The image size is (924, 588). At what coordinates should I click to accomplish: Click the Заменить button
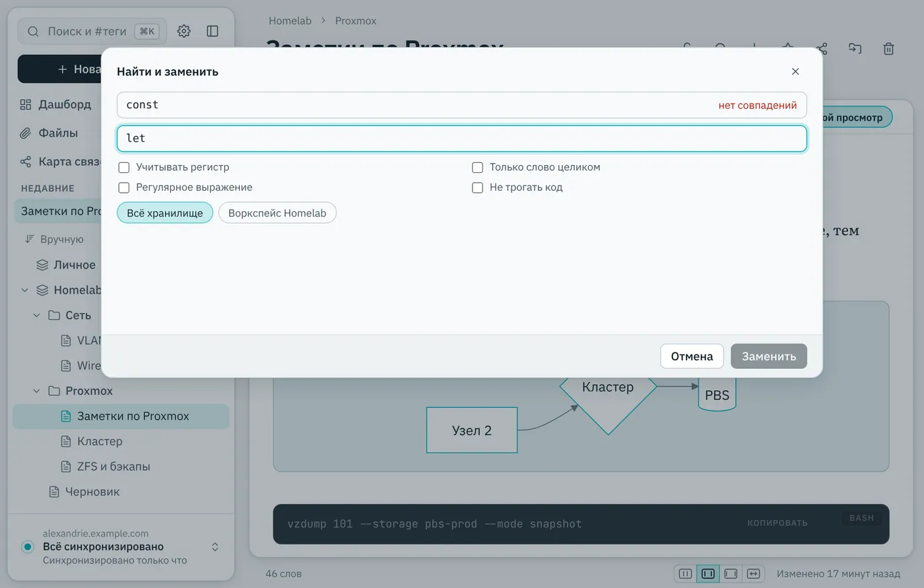tap(769, 356)
